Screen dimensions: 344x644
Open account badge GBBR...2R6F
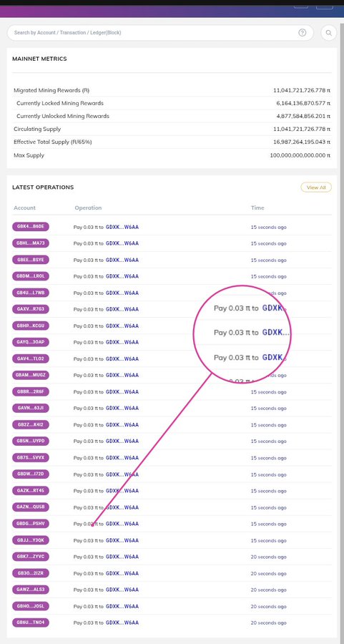click(31, 392)
